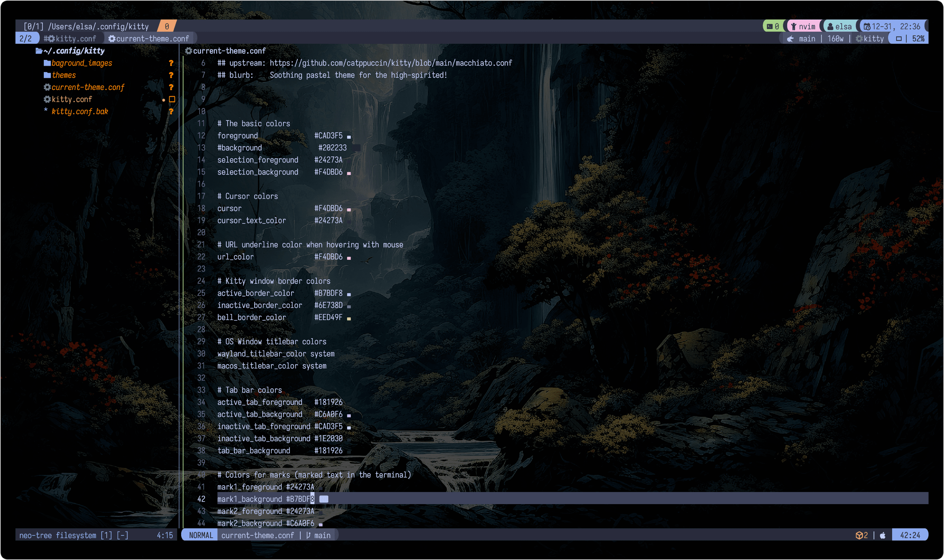
Task: Click the Apple logo icon in statusline
Action: pyautogui.click(x=883, y=535)
